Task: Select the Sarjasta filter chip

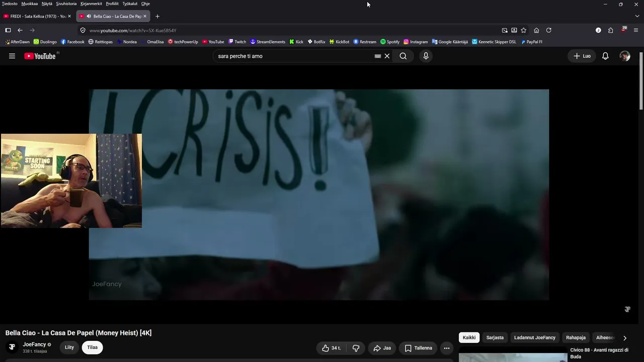Action: point(495,338)
